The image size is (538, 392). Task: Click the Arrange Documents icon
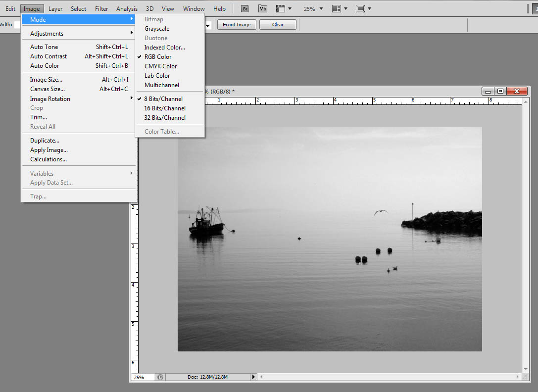click(x=337, y=9)
